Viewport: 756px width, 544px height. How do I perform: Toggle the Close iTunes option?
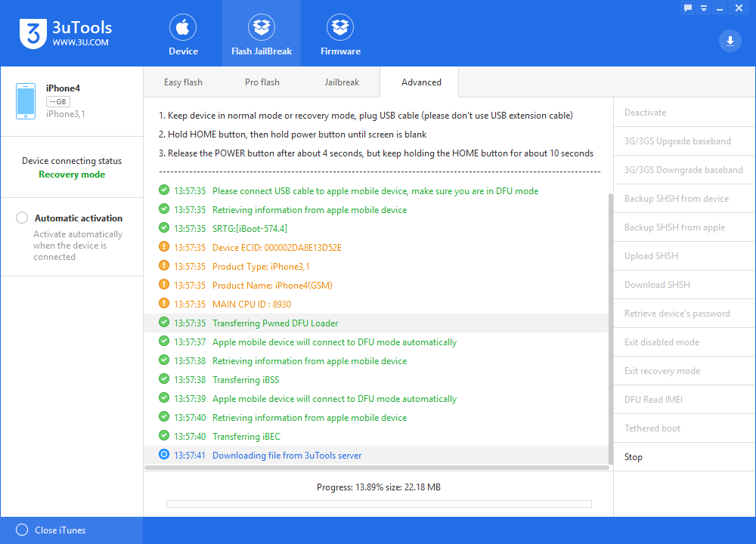(22, 530)
